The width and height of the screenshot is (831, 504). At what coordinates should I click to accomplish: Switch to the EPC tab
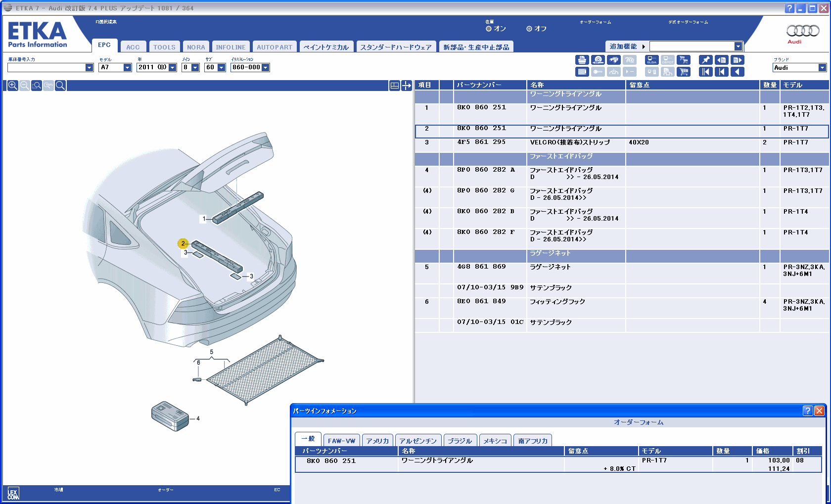104,45
